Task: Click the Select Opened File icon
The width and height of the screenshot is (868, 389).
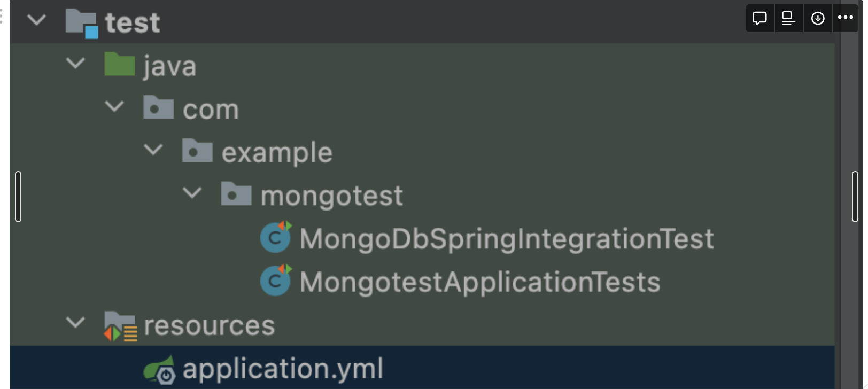Action: click(788, 18)
